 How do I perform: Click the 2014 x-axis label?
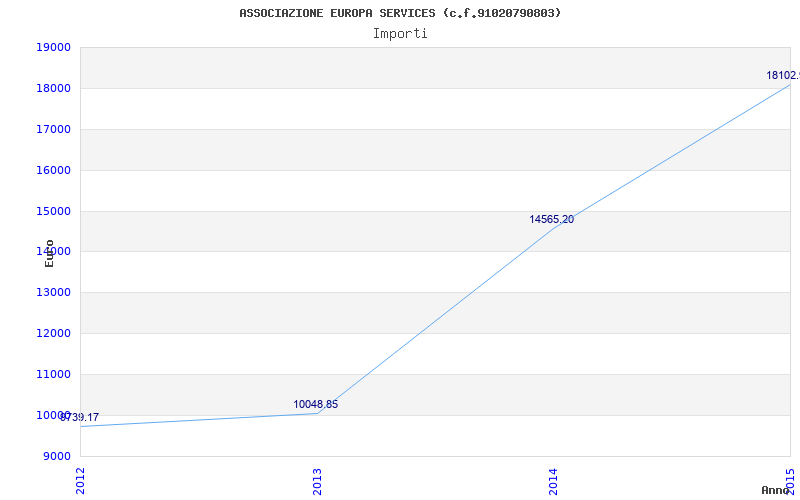[554, 481]
